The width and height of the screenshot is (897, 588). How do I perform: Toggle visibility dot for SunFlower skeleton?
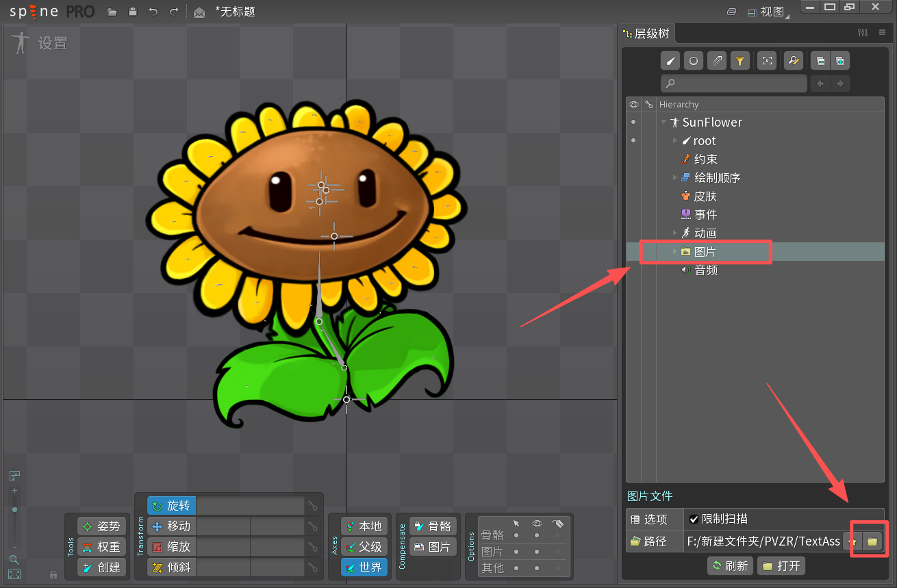[633, 122]
